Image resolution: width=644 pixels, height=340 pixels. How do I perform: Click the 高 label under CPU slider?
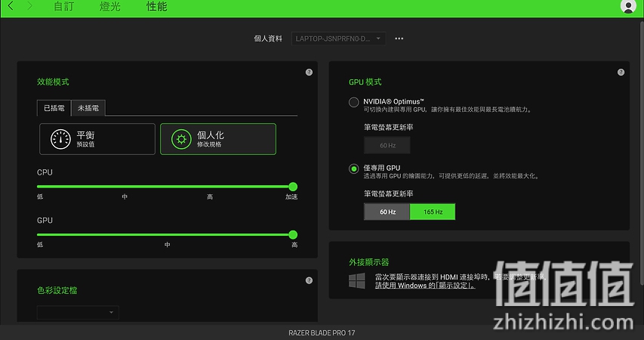click(210, 197)
